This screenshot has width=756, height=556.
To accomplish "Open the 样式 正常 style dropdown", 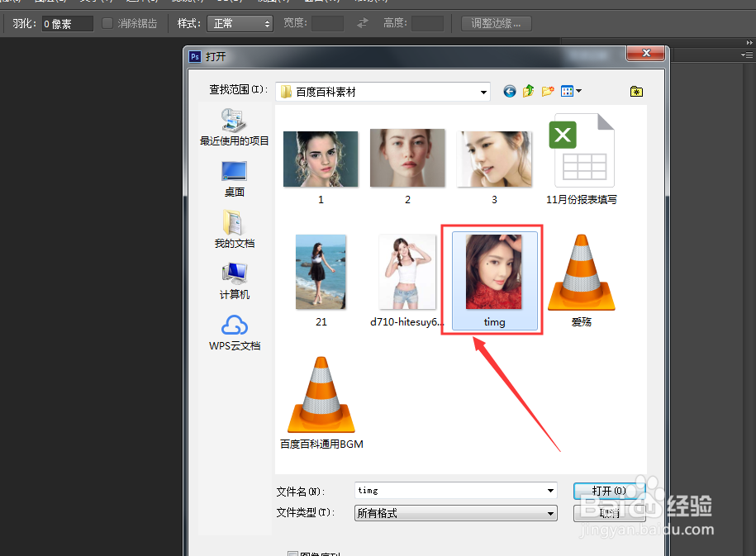I will (240, 23).
